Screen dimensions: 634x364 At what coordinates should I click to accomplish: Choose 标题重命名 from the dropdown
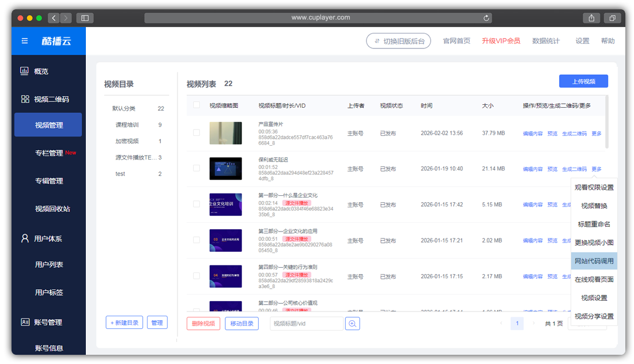pos(594,224)
